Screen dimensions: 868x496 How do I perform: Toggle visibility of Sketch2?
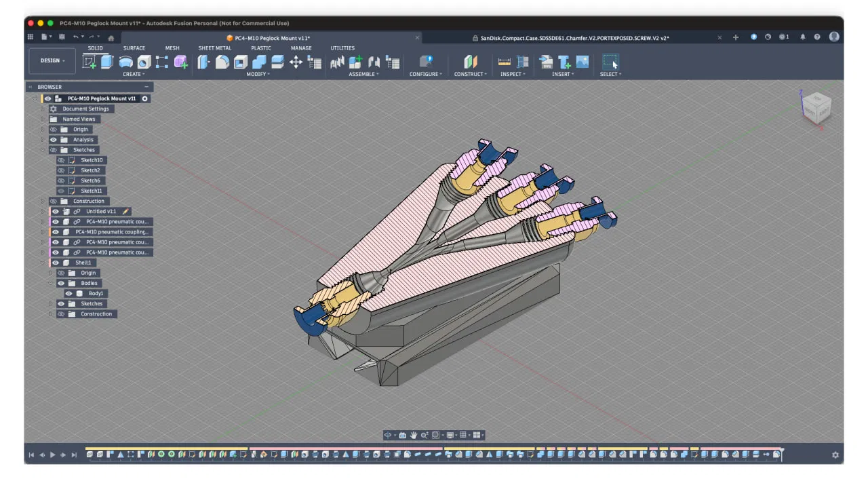61,170
